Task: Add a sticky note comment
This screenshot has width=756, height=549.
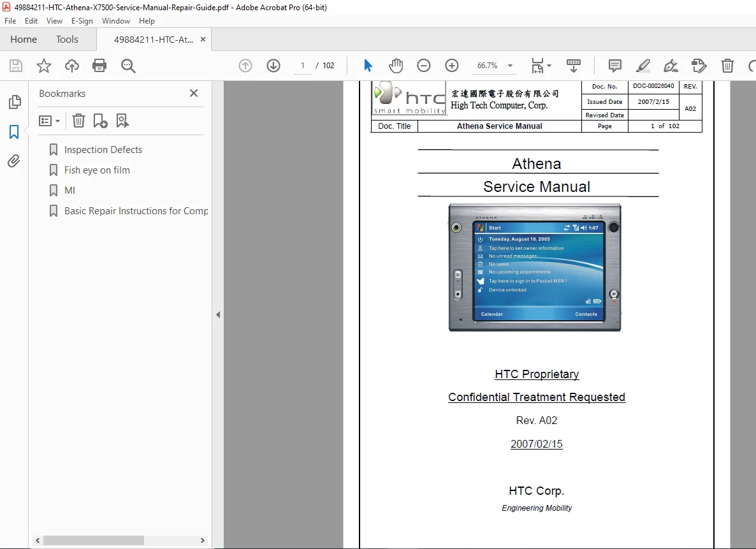Action: click(614, 66)
